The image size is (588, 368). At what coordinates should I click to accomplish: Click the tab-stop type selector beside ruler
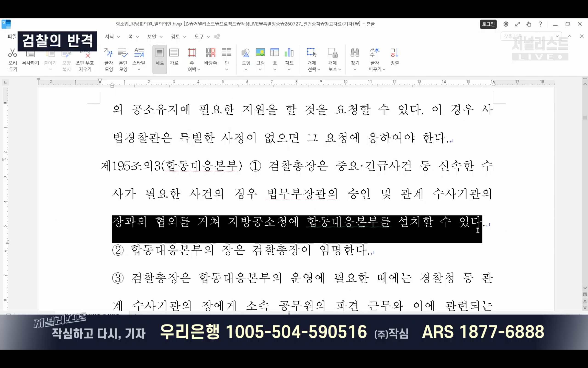click(x=5, y=83)
